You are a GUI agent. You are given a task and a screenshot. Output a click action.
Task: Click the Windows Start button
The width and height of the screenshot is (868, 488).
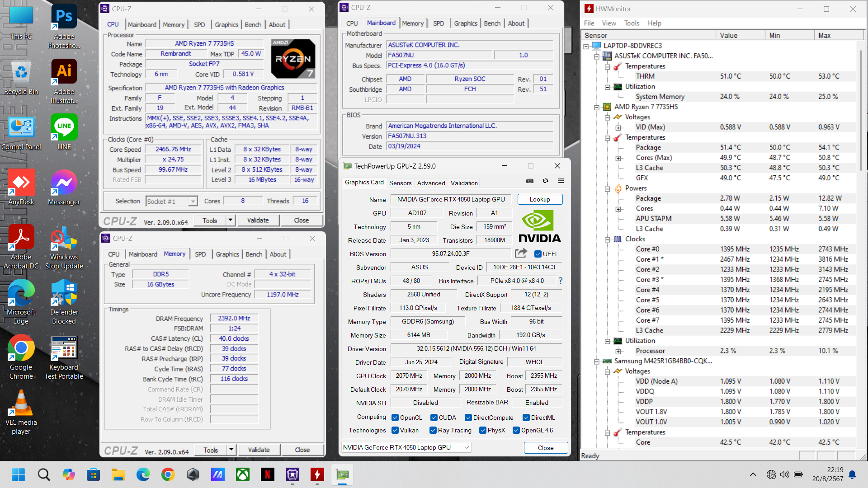(x=18, y=474)
